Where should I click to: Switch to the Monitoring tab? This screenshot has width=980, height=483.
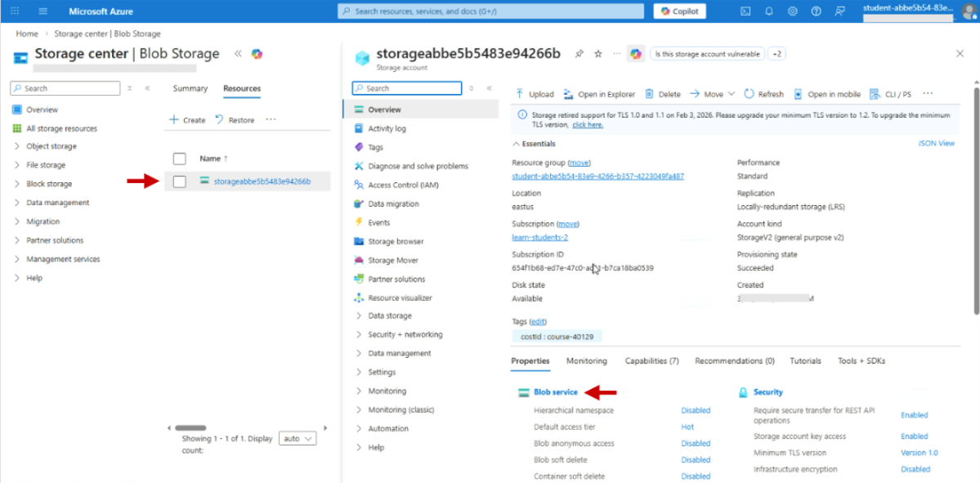[x=586, y=361]
